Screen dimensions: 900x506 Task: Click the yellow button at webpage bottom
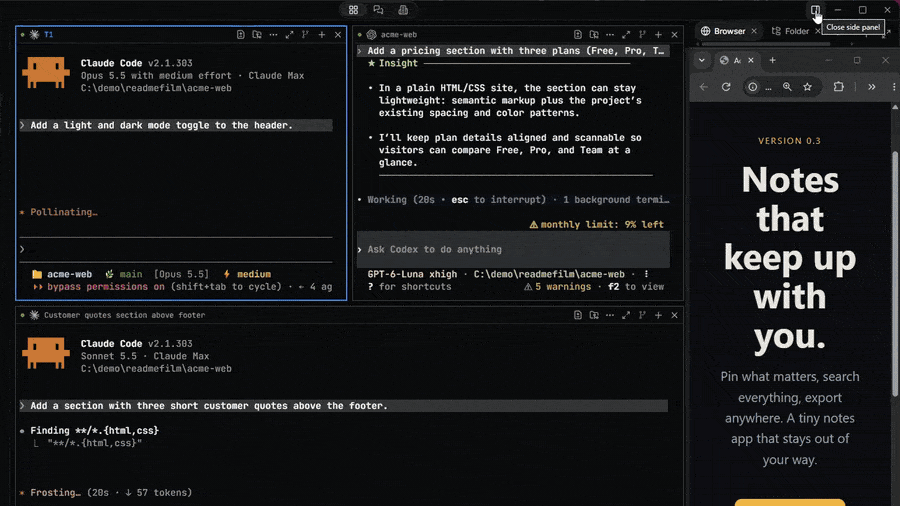(x=790, y=502)
